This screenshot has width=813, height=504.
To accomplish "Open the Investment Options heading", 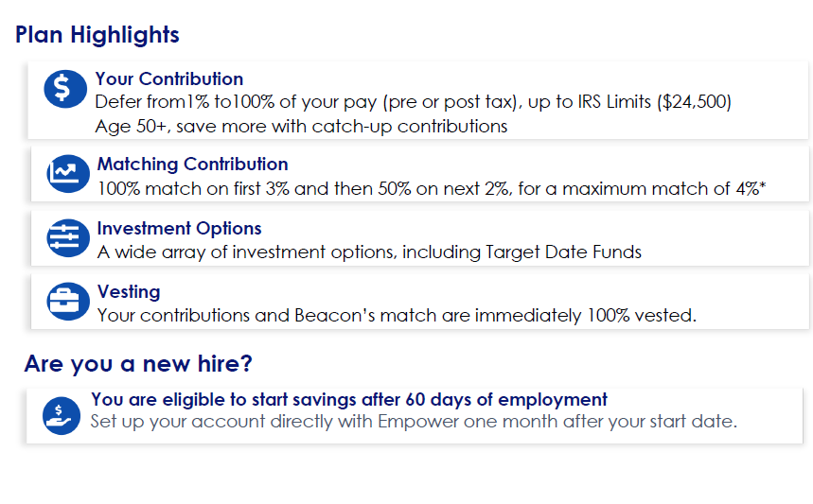I will pyautogui.click(x=180, y=229).
